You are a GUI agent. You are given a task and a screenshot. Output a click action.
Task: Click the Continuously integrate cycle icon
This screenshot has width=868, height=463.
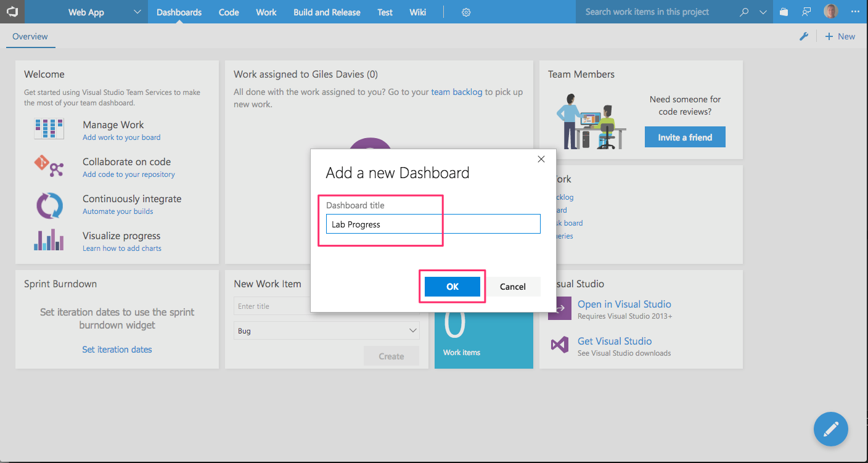click(49, 205)
